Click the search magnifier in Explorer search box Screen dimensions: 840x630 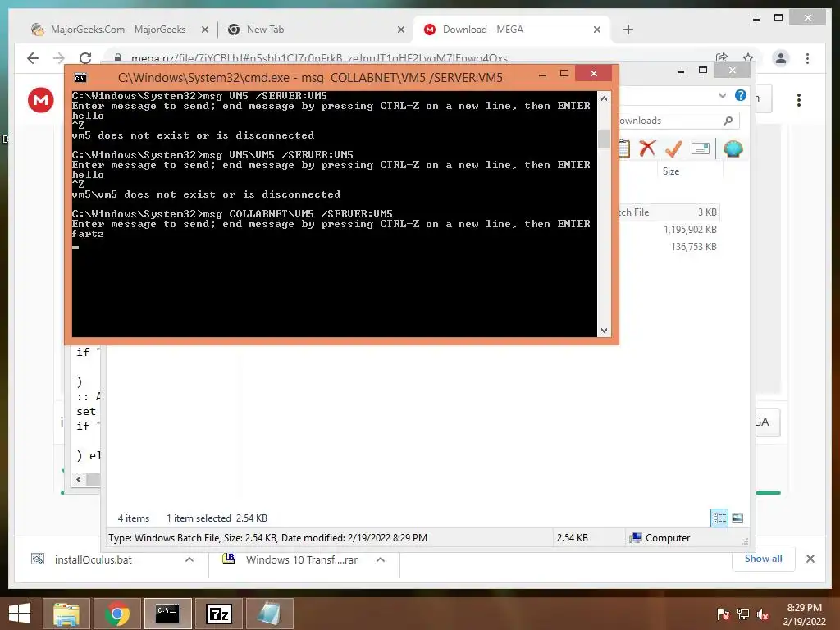pos(728,121)
